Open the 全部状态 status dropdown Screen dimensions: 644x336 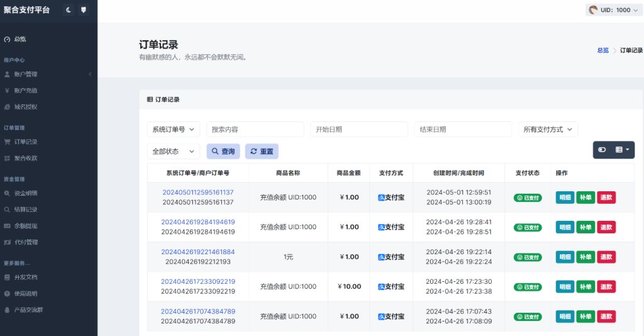[x=174, y=152]
